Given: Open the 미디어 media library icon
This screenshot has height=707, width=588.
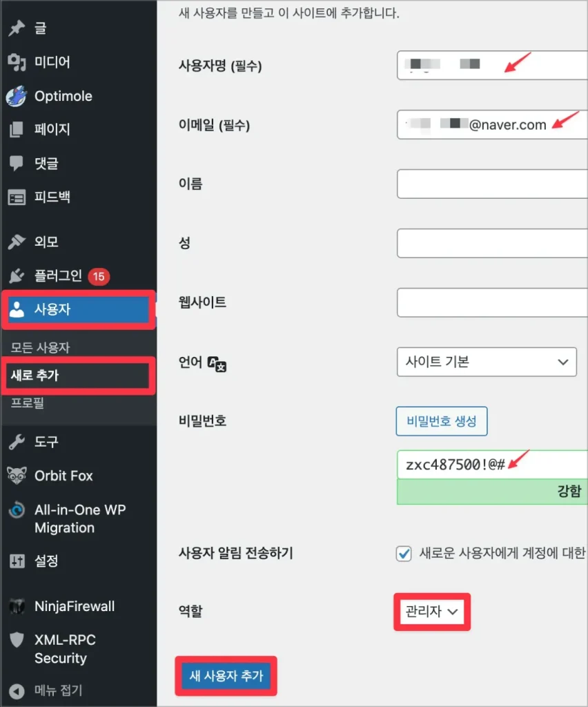Looking at the screenshot, I should (x=17, y=61).
